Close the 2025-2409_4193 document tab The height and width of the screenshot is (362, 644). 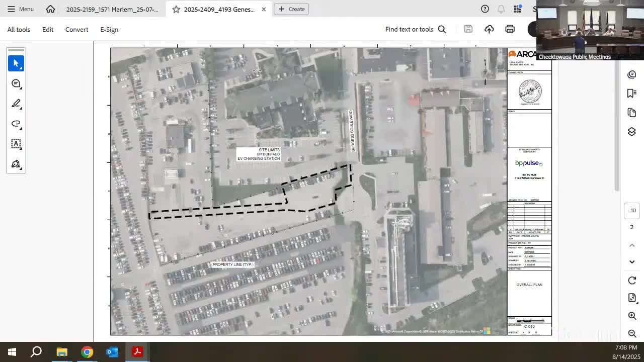point(264,9)
